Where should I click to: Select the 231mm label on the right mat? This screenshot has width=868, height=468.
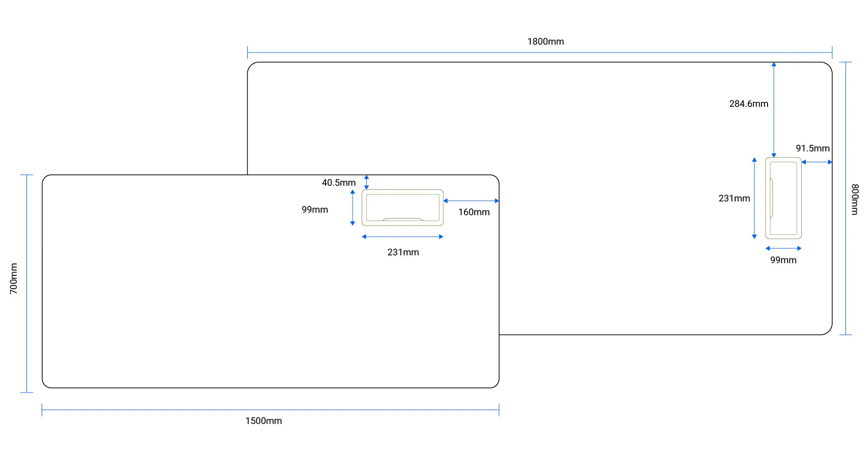point(734,198)
